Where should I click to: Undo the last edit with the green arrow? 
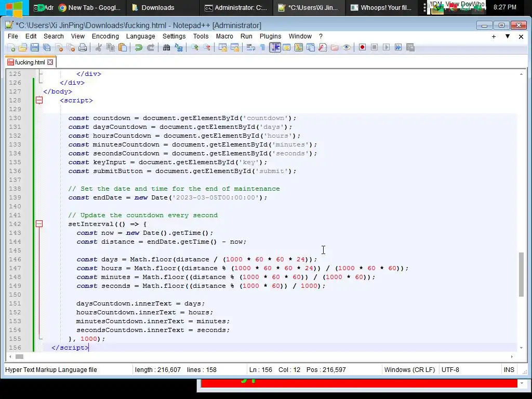[x=138, y=47]
